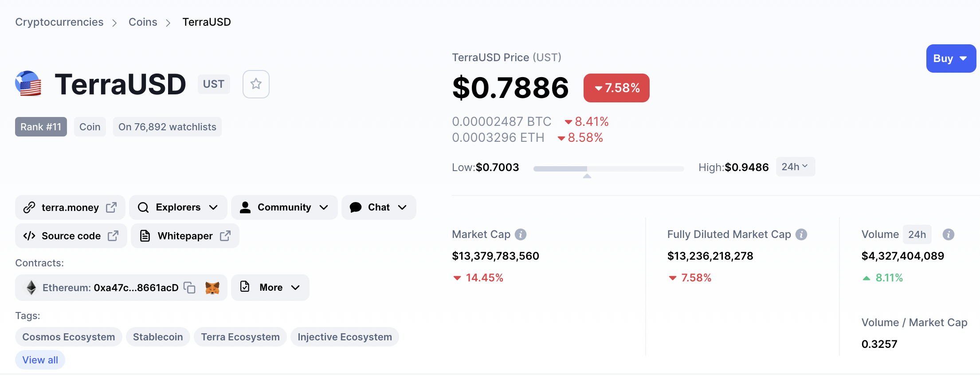Click the MetaMask fox icon
980x382 pixels.
tap(212, 288)
